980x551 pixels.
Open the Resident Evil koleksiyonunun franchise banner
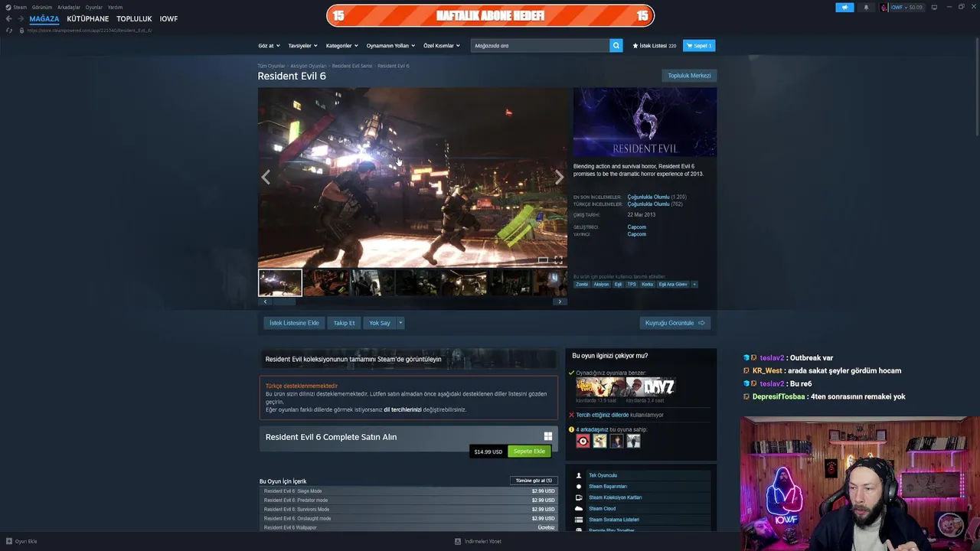coord(409,359)
